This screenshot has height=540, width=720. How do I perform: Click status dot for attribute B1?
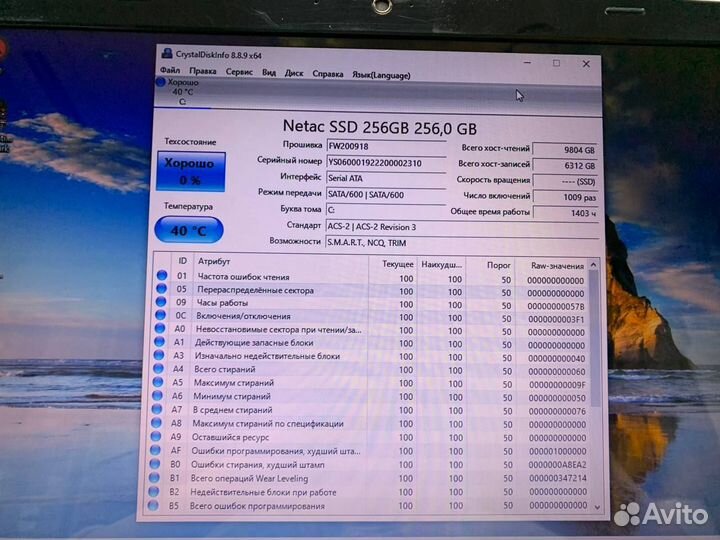154,478
